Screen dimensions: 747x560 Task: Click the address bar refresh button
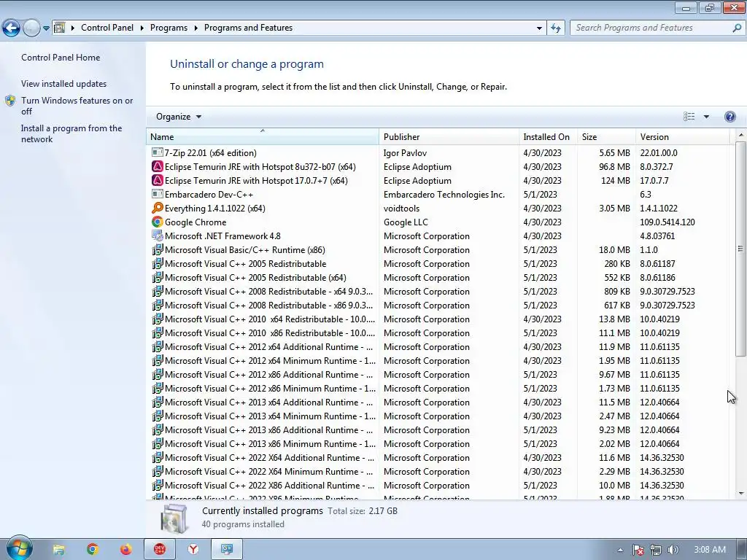[x=555, y=28]
